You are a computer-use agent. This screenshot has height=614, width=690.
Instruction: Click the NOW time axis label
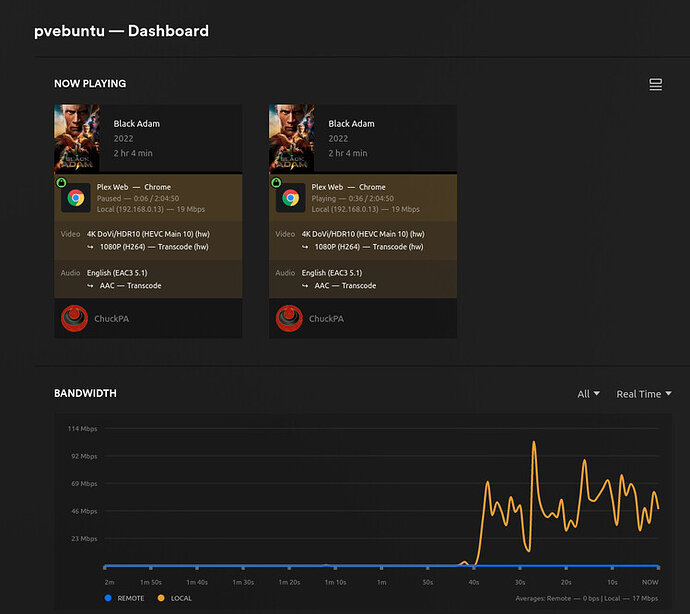pyautogui.click(x=650, y=582)
